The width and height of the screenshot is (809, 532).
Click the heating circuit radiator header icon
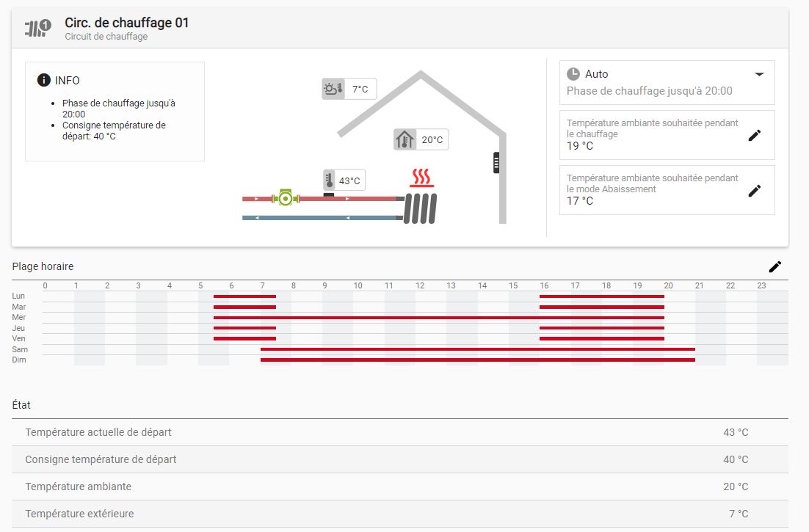(37, 29)
